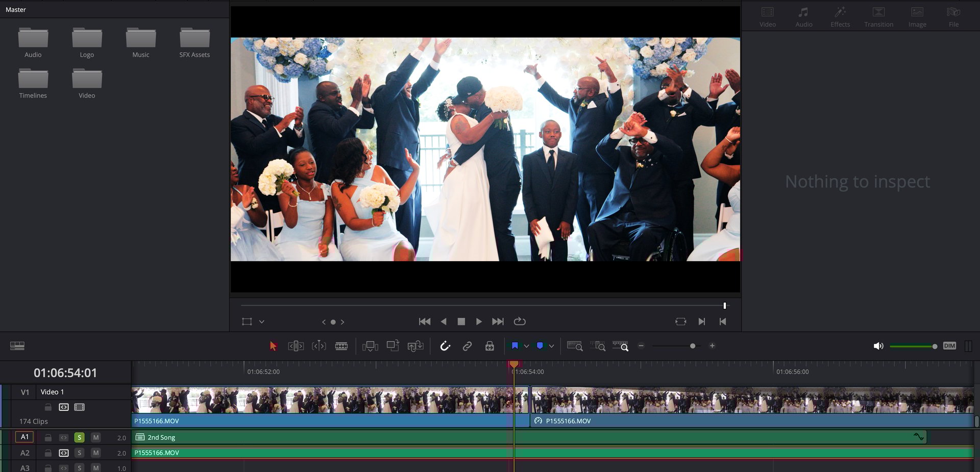Select the A1 destination control

[24, 437]
